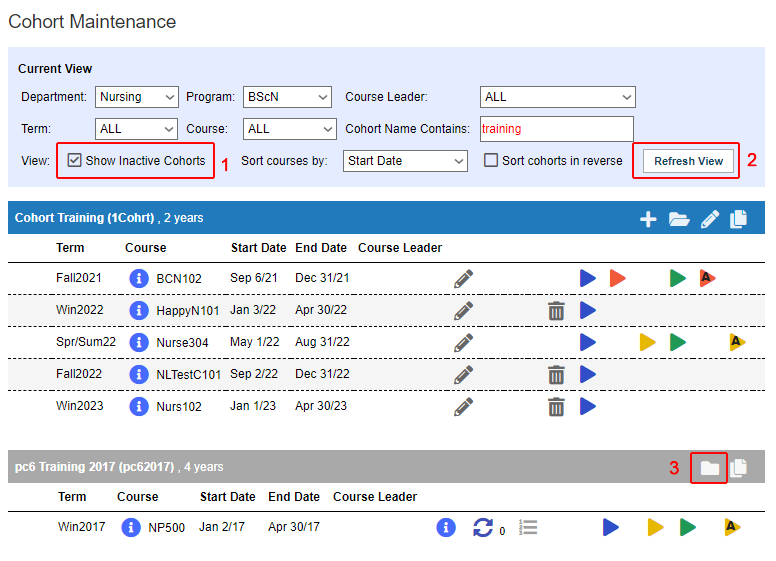The image size is (776, 561).
Task: Enable Sort cohorts in reverse checkbox
Action: coord(490,160)
